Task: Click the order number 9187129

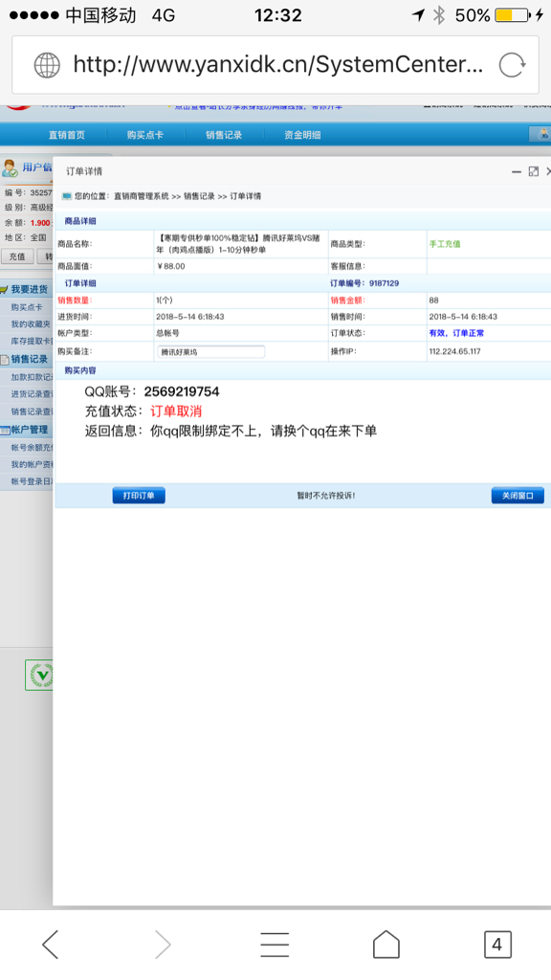Action: (384, 283)
